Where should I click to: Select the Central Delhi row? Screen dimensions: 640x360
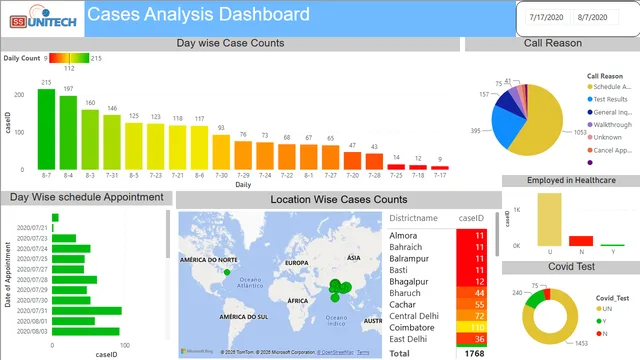pos(437,316)
